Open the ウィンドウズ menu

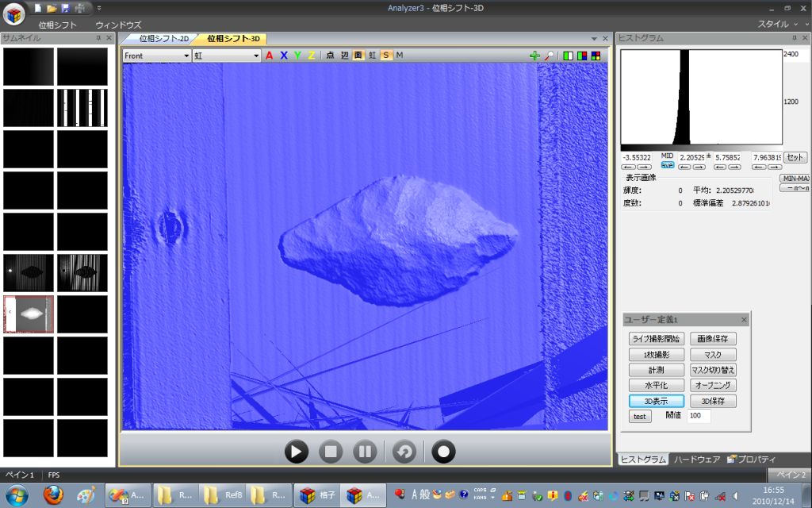click(x=118, y=25)
